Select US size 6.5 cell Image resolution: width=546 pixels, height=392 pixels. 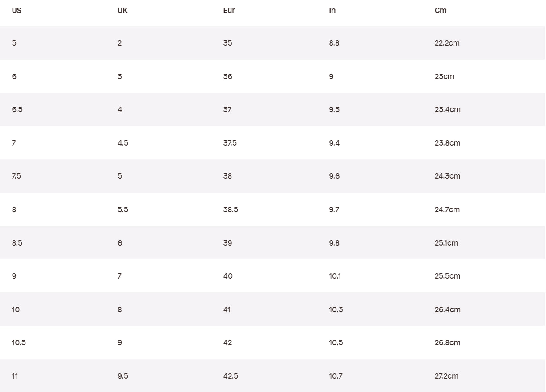(17, 109)
